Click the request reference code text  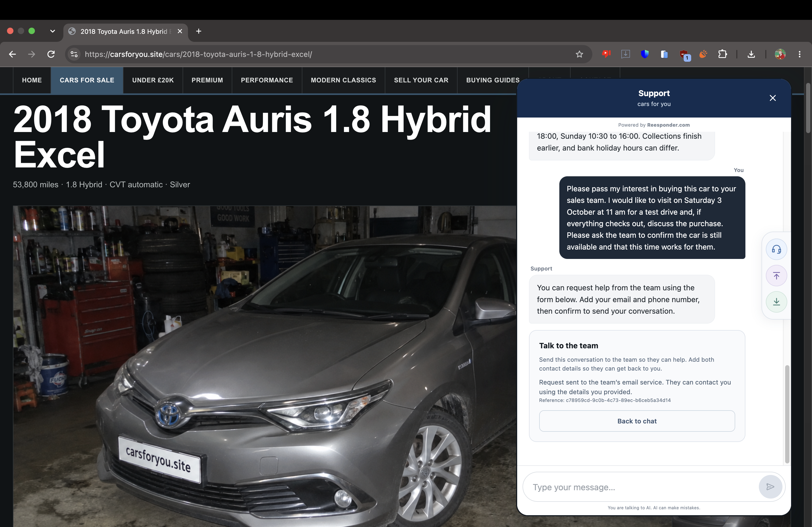click(x=605, y=400)
